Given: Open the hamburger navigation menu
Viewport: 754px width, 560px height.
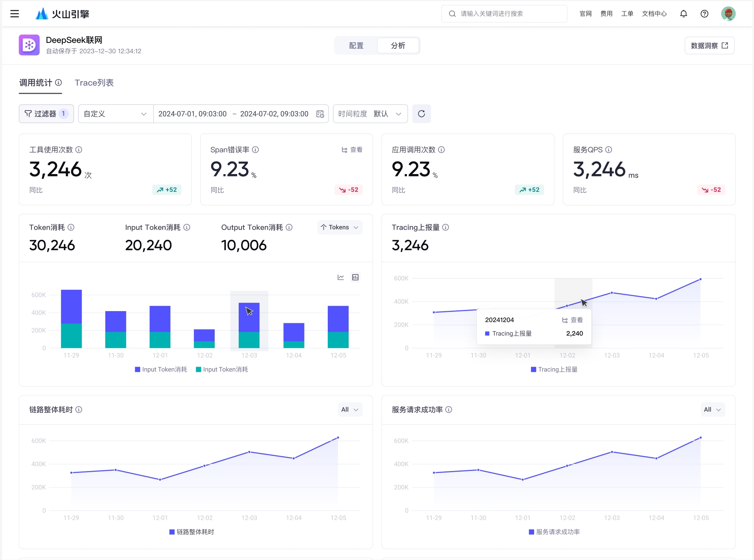Looking at the screenshot, I should 15,14.
